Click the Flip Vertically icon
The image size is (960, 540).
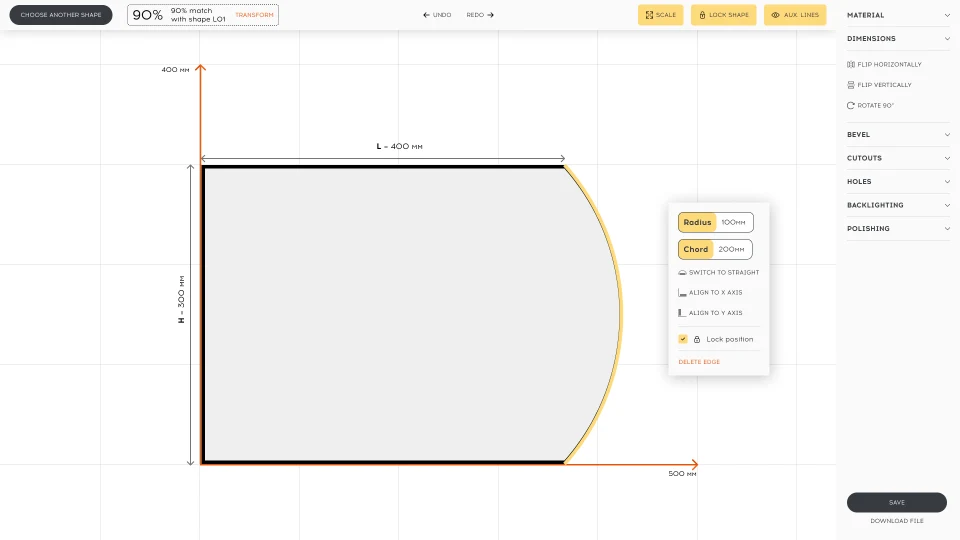tap(850, 85)
